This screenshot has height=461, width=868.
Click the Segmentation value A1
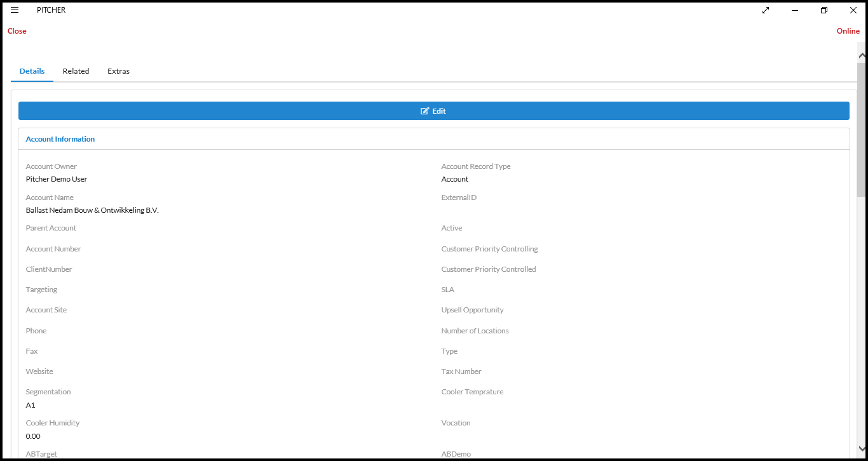tap(30, 404)
